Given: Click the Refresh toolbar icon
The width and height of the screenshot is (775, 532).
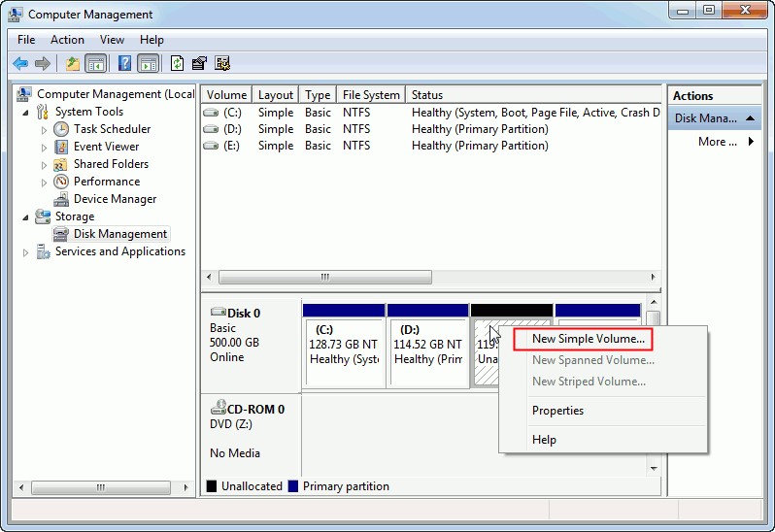Looking at the screenshot, I should click(x=177, y=64).
